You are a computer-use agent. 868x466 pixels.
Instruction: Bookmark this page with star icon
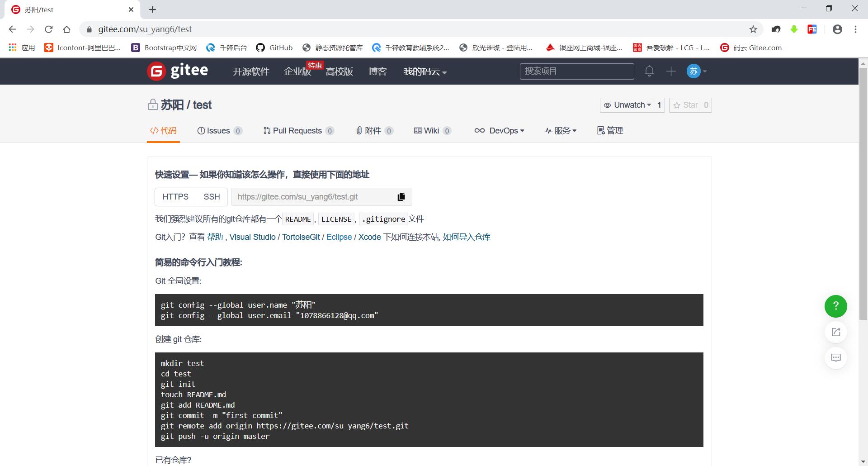[x=753, y=29]
